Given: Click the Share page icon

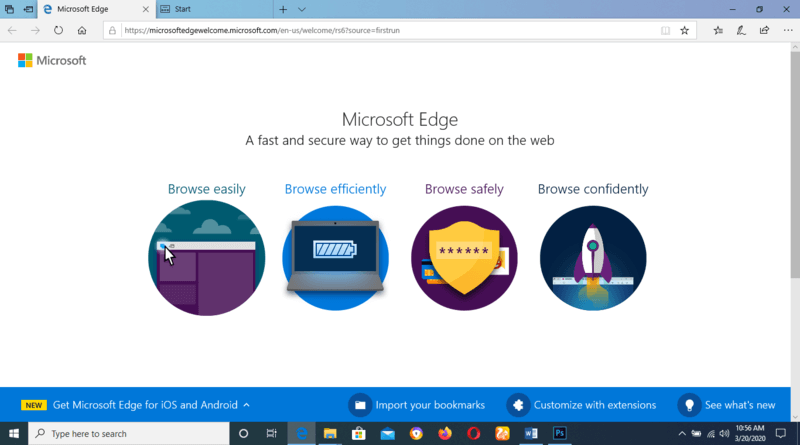Looking at the screenshot, I should point(764,30).
